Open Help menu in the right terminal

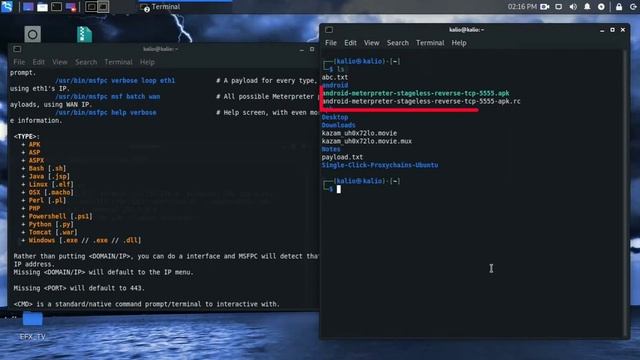[x=459, y=43]
